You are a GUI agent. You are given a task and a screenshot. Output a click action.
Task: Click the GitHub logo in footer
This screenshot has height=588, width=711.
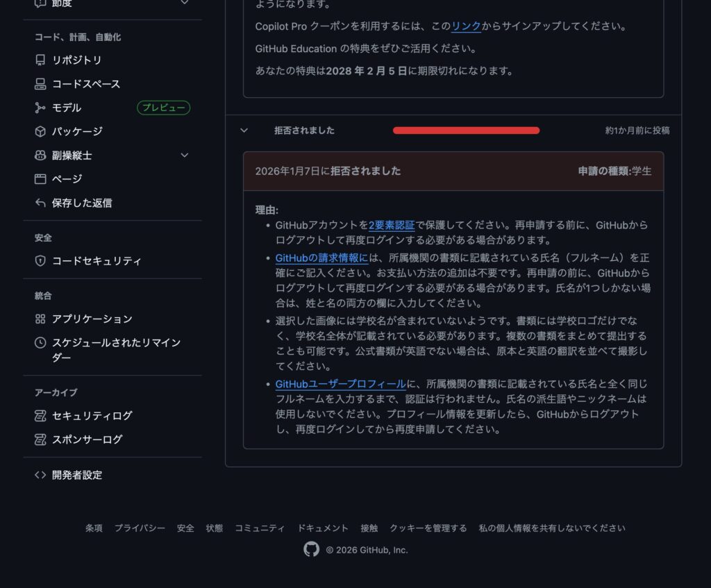pyautogui.click(x=311, y=549)
